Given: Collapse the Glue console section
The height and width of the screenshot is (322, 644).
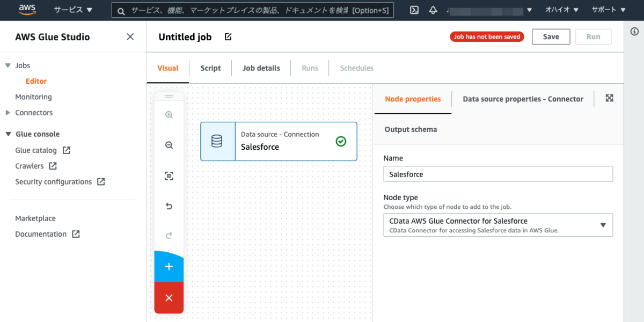Looking at the screenshot, I should pos(8,134).
